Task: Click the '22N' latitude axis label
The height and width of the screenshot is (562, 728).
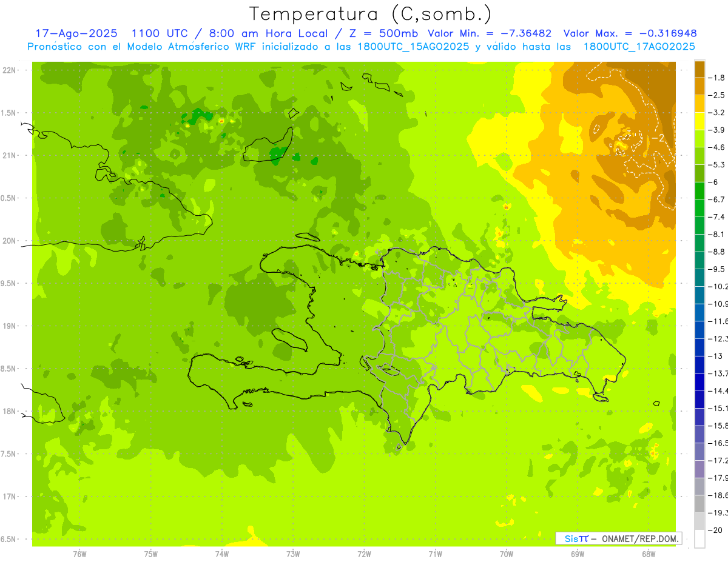Action: pos(9,70)
